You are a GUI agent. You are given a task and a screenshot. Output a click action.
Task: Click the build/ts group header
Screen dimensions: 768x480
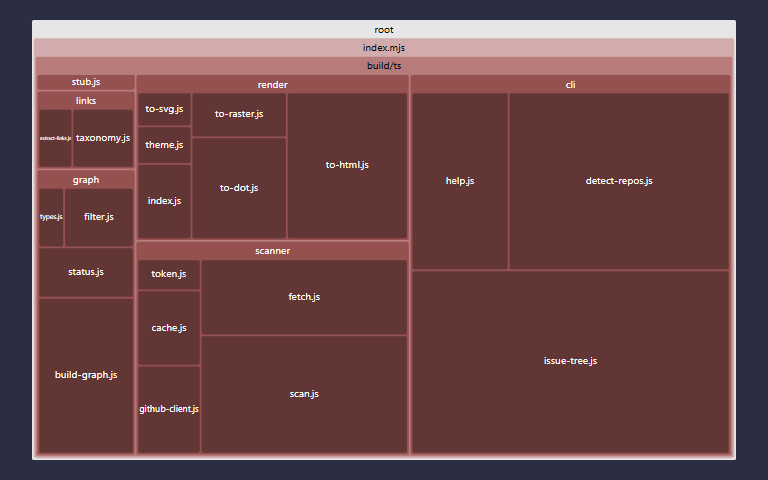pyautogui.click(x=384, y=66)
